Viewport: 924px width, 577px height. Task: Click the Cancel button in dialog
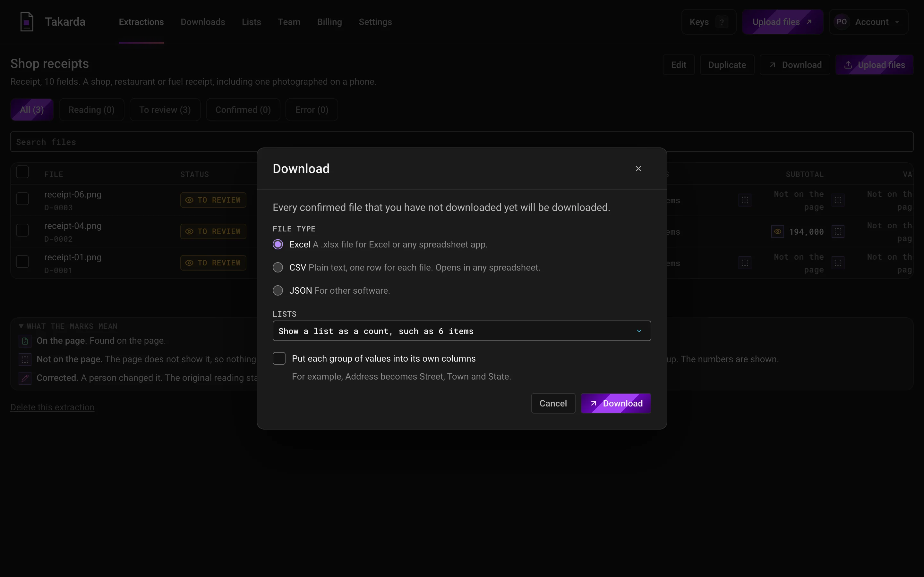click(x=553, y=403)
